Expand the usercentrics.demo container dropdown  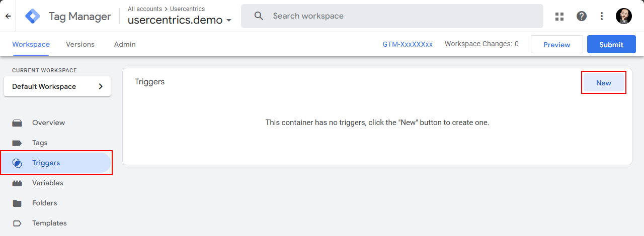coord(229,21)
